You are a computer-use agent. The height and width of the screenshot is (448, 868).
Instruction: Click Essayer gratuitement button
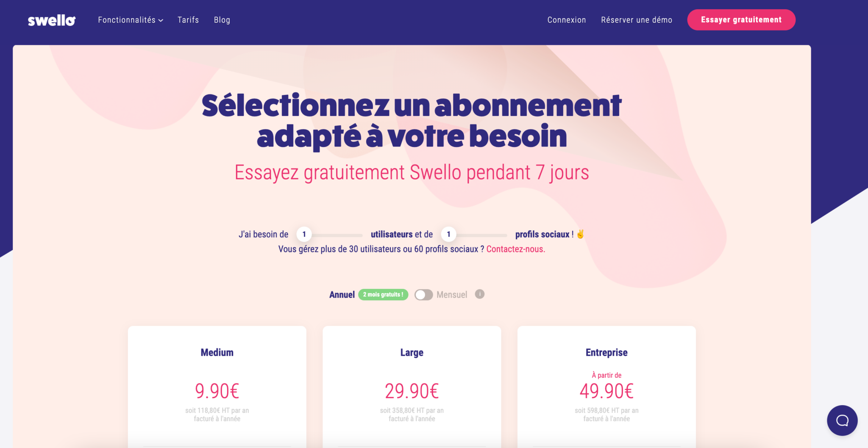[x=741, y=19]
